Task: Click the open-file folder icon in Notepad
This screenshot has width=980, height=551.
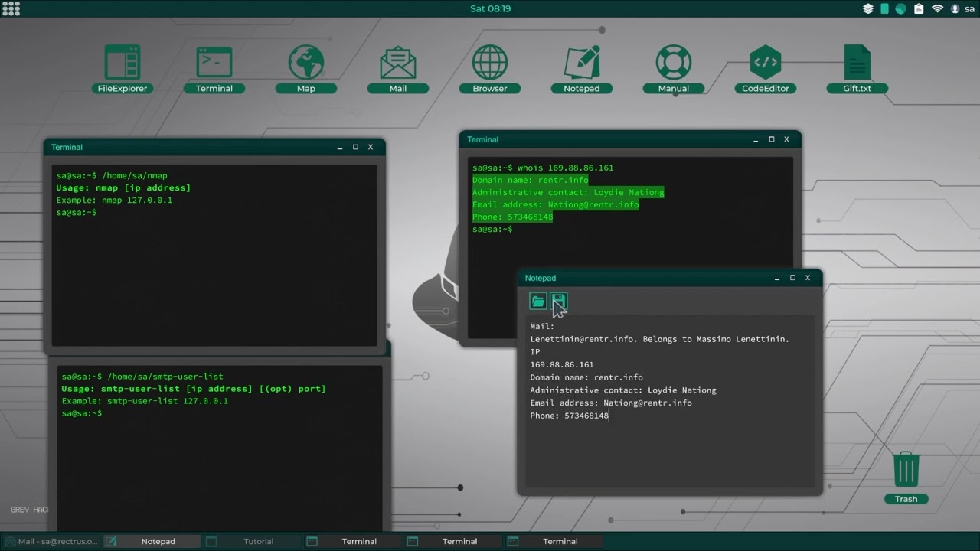Action: (x=538, y=301)
